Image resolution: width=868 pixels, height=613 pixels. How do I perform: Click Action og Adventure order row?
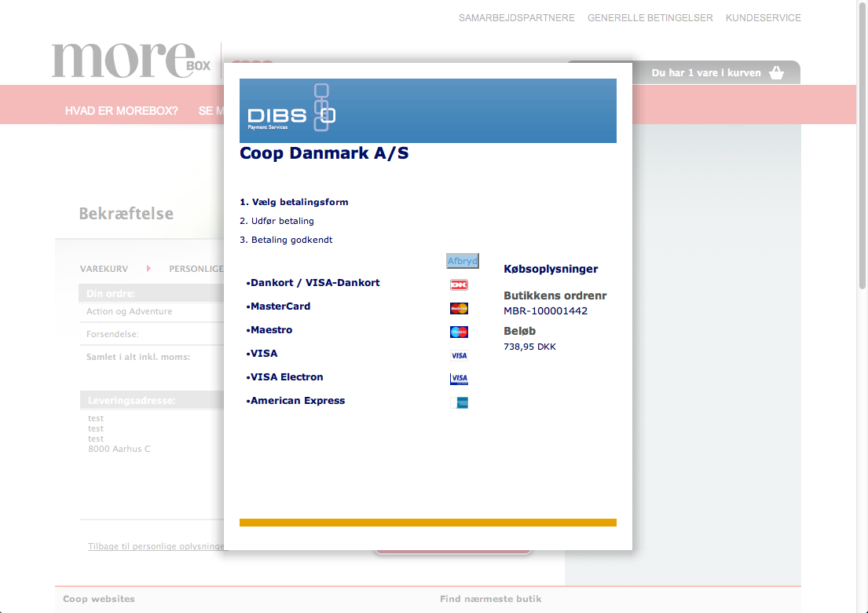click(x=151, y=311)
